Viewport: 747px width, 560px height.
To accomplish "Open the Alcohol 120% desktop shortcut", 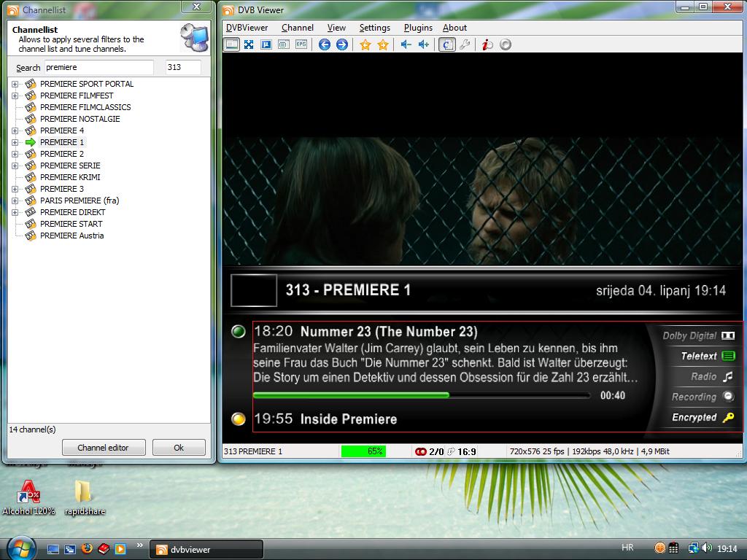I will click(28, 498).
